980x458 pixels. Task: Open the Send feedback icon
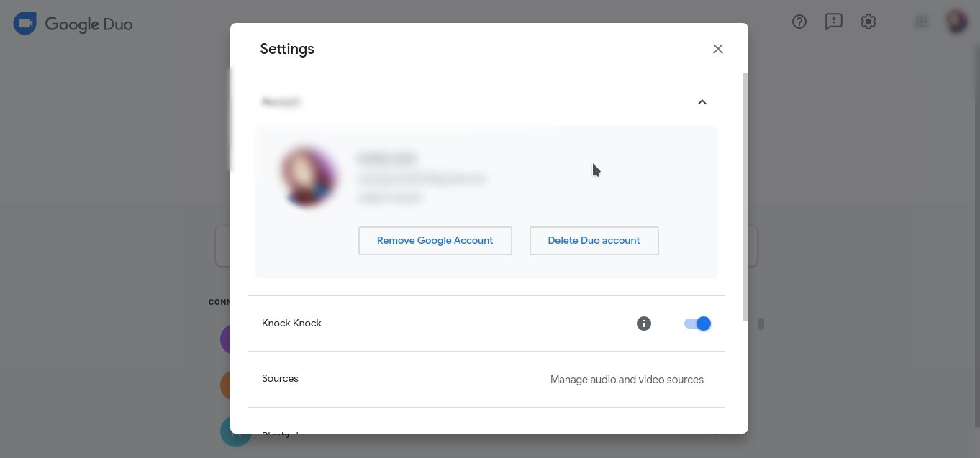coord(834,22)
